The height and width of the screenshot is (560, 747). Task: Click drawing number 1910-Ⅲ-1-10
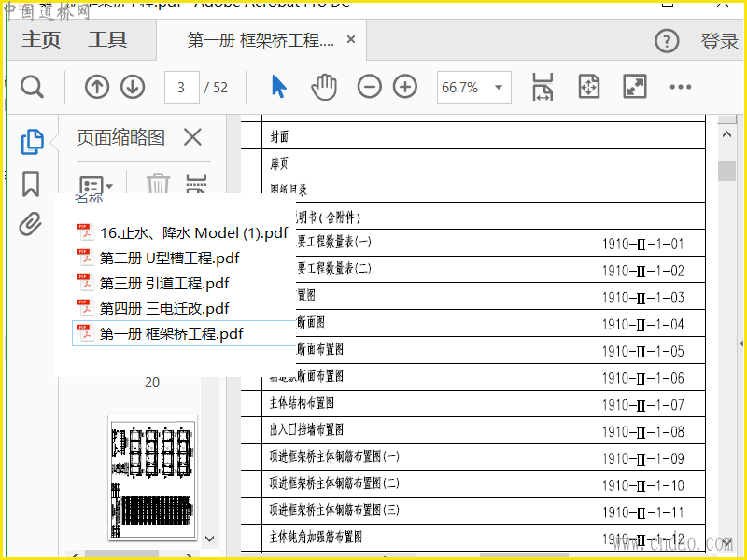[643, 485]
